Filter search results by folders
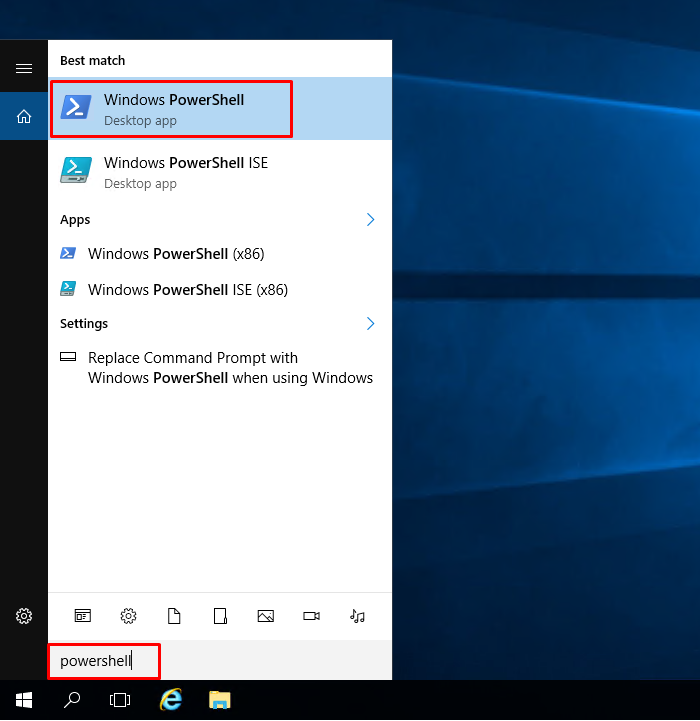Image resolution: width=700 pixels, height=721 pixels. tap(220, 616)
